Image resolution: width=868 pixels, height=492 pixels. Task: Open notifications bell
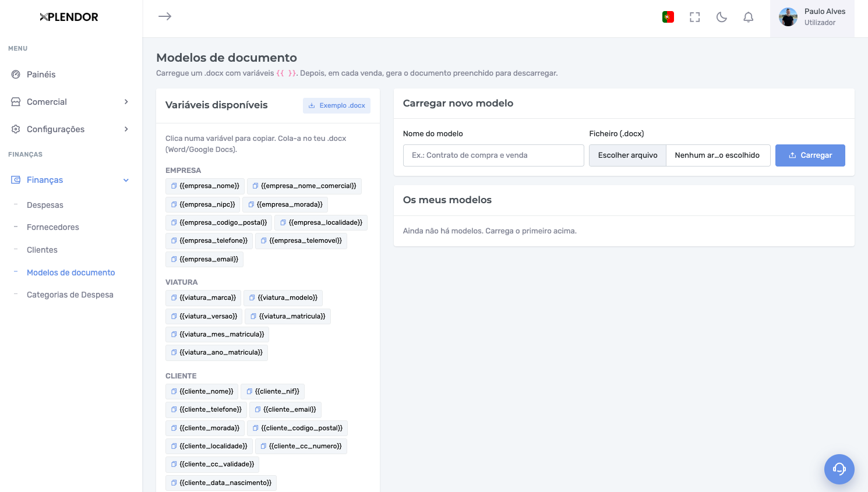(x=749, y=17)
